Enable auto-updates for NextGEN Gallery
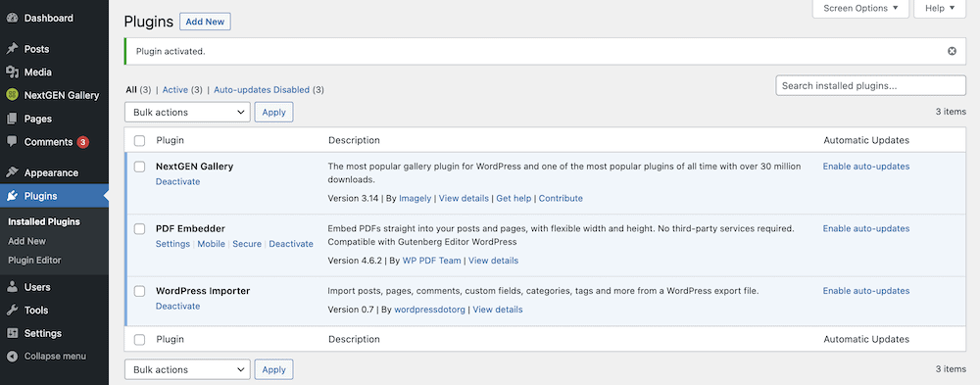The width and height of the screenshot is (980, 385). [x=865, y=167]
